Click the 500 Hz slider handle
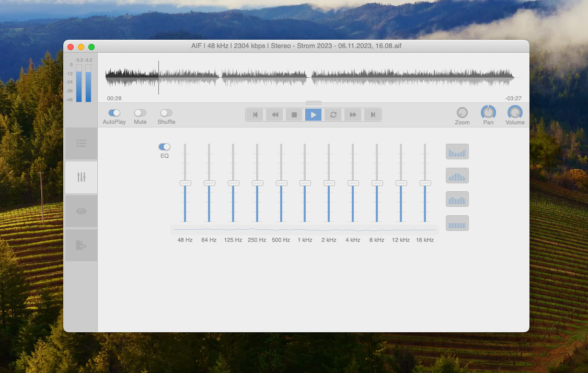Viewport: 588px width, 373px height. coord(281,183)
